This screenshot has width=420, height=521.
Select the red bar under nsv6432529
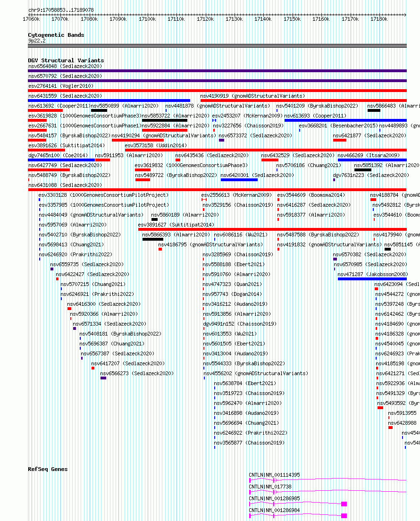pos(270,160)
